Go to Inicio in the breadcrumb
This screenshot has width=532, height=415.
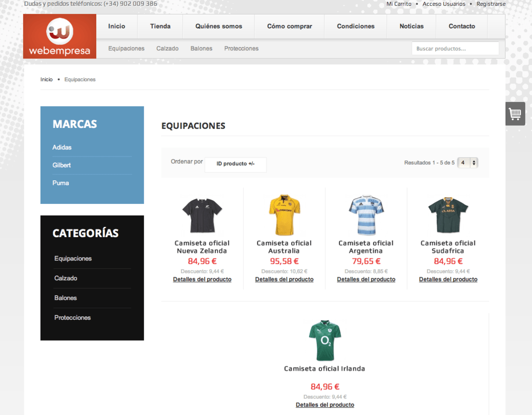pos(46,79)
